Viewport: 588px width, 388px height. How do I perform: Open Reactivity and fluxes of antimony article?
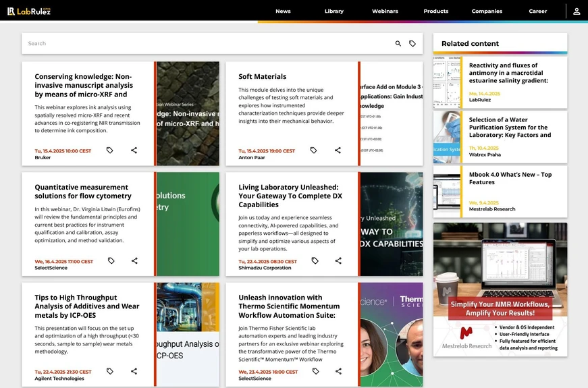508,73
